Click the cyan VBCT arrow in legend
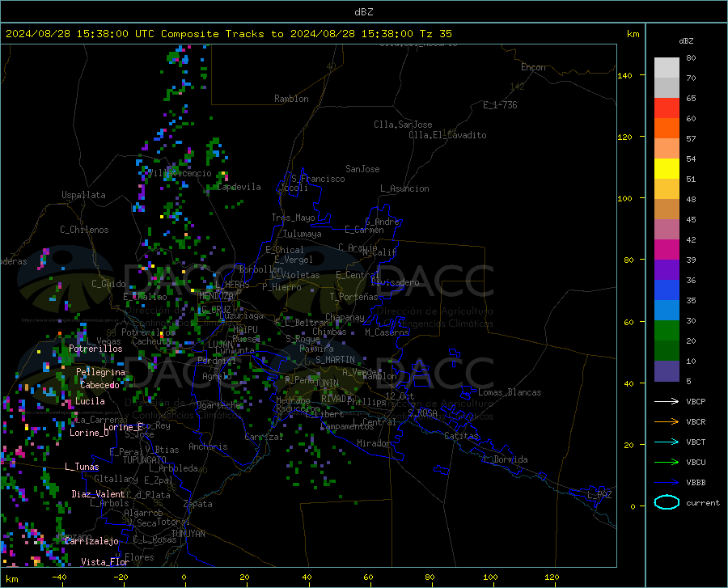728x588 pixels. (667, 442)
